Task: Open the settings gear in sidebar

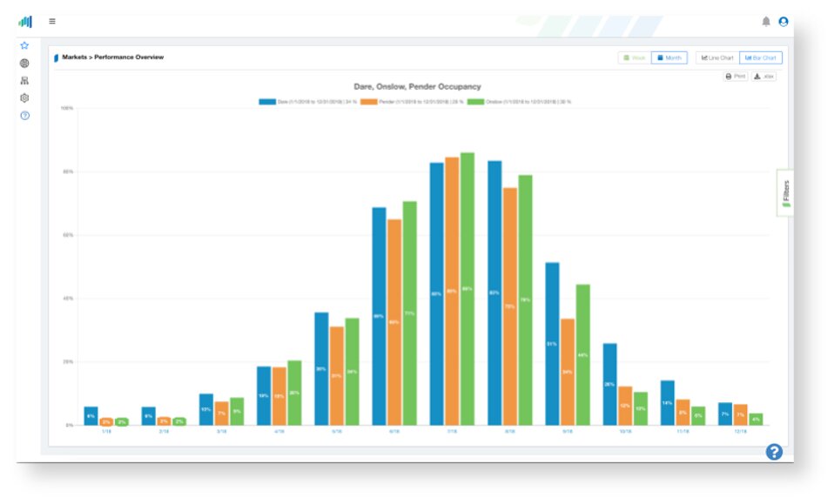Action: tap(24, 97)
